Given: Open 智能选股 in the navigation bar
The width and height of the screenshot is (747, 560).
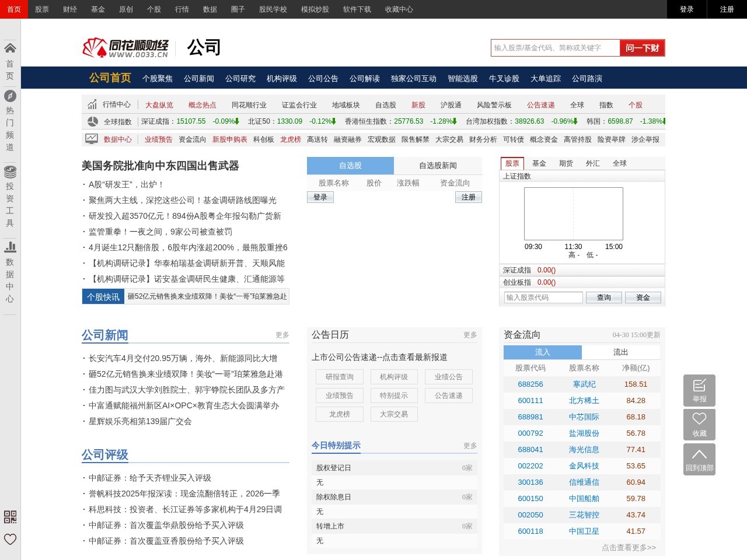Looking at the screenshot, I should coord(463,78).
